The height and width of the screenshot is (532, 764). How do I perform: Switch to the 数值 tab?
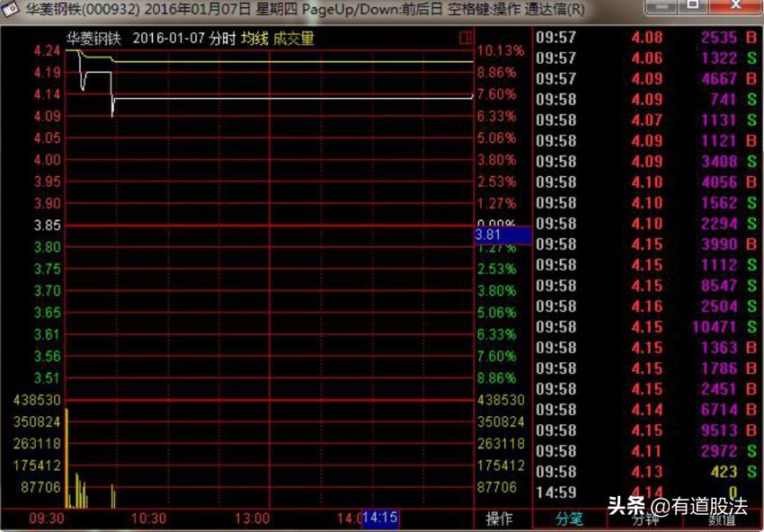tap(723, 519)
